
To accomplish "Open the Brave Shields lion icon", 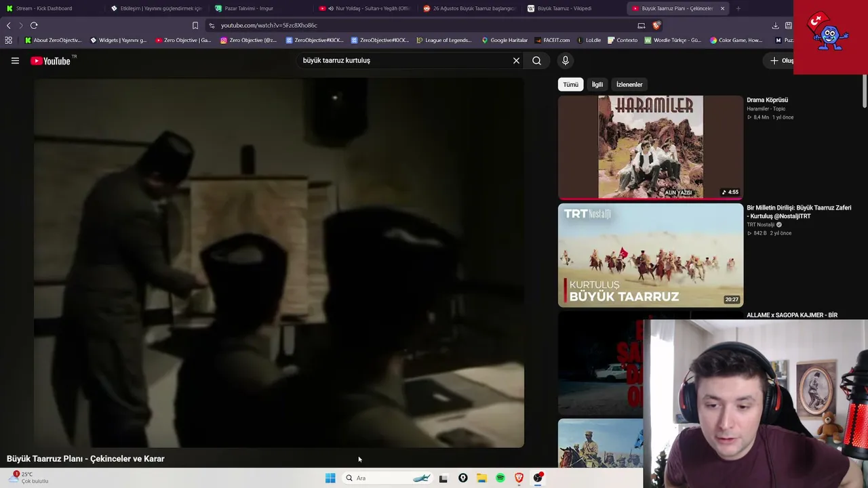I will 656,26.
